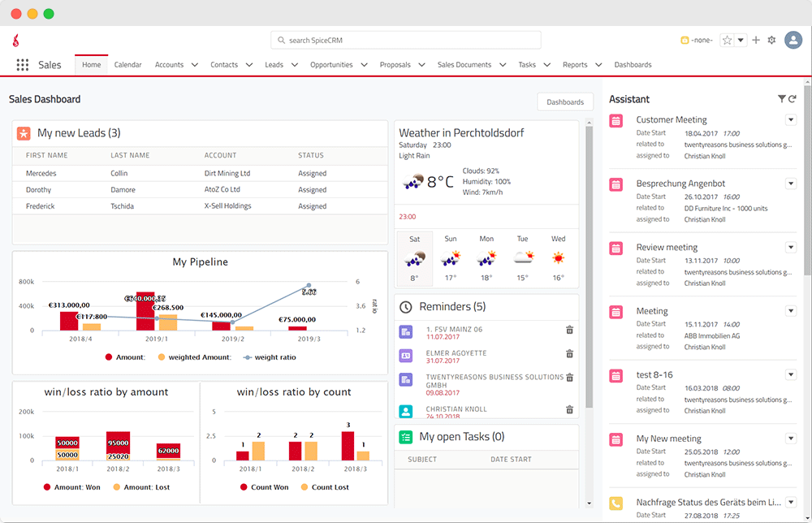This screenshot has width=812, height=523.
Task: Toggle the weight ratio series legend
Action: (x=270, y=357)
